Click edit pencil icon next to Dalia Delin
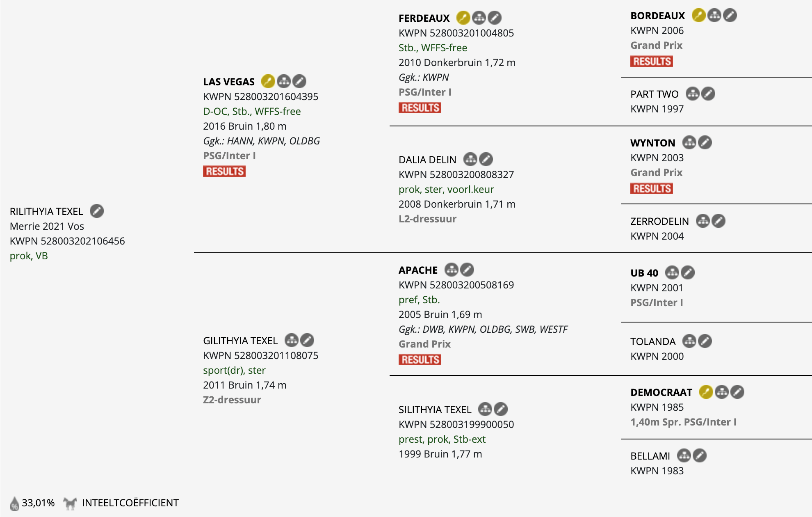This screenshot has width=812, height=517. tap(486, 159)
